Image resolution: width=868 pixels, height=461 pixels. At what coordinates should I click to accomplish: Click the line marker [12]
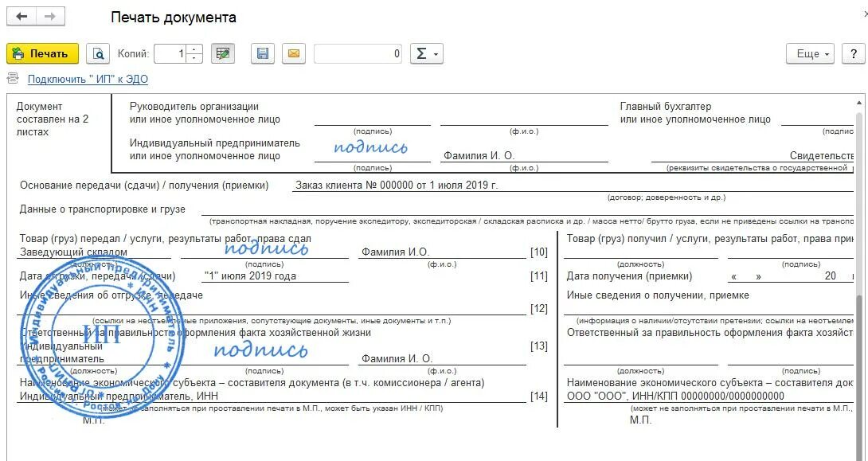[x=538, y=309]
